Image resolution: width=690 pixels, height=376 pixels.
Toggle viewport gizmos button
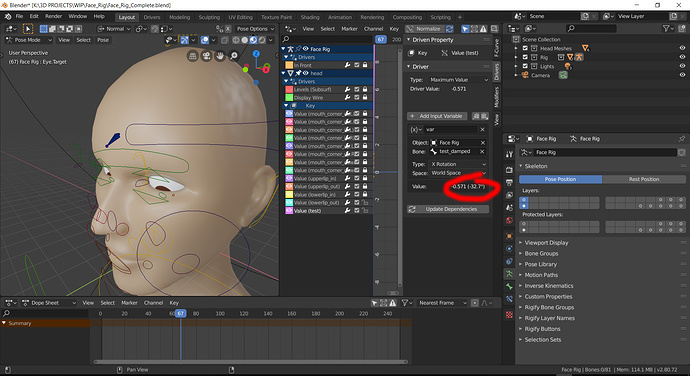click(185, 40)
